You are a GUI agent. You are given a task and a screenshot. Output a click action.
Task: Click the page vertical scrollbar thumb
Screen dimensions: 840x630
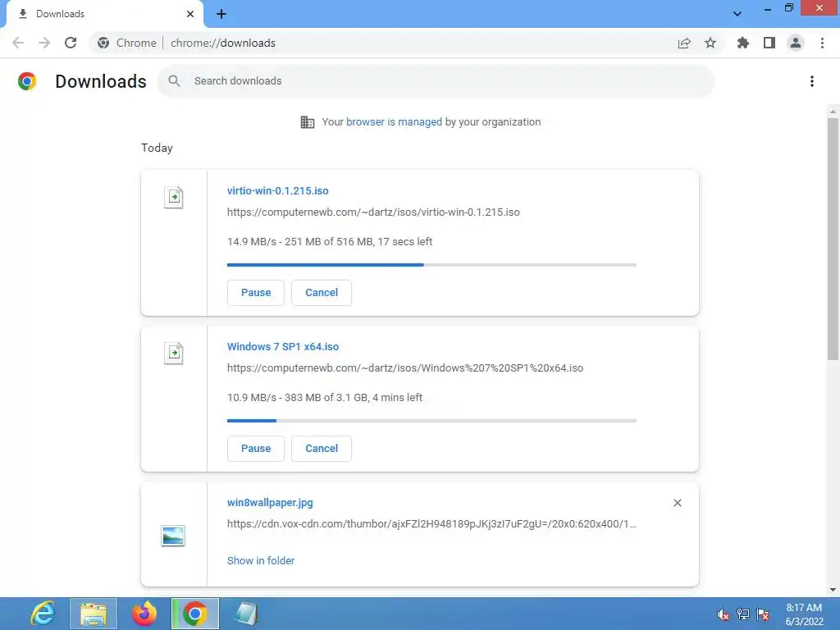(x=833, y=239)
